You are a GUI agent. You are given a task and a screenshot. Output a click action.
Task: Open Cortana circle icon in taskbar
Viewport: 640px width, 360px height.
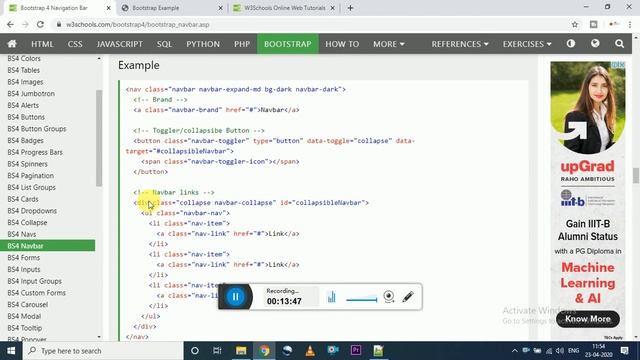[195, 351]
